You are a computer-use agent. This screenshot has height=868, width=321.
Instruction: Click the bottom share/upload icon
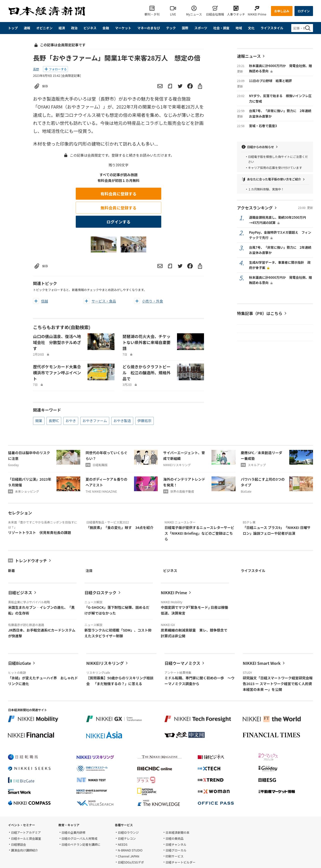[x=200, y=266]
